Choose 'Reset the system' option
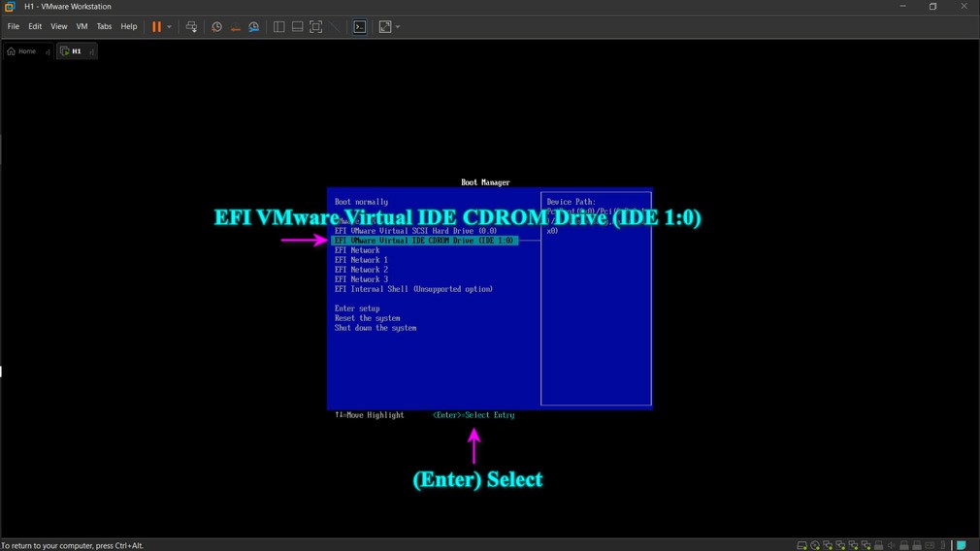 pyautogui.click(x=368, y=318)
